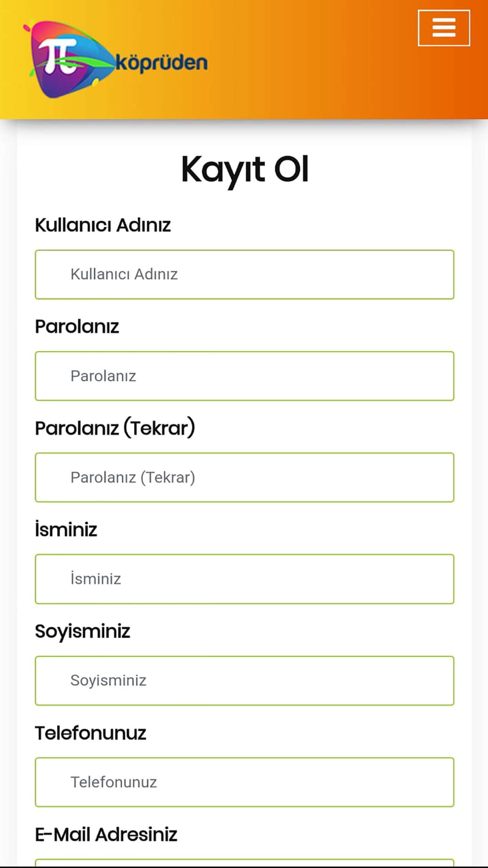Viewport: 488px width, 868px height.
Task: Click the köprüden logo text
Action: point(162,63)
